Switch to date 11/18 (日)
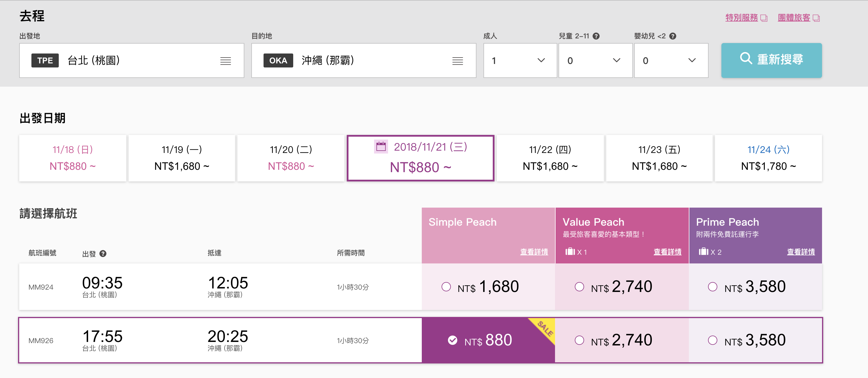The width and height of the screenshot is (868, 378). pos(73,158)
